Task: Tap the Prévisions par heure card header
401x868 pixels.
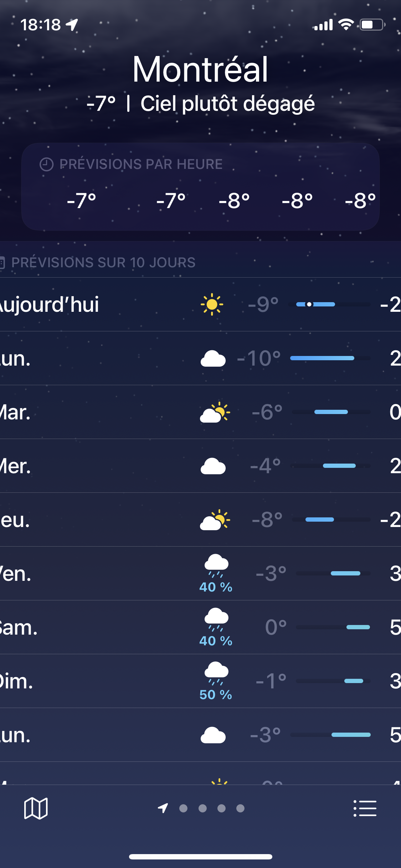Action: point(141,164)
